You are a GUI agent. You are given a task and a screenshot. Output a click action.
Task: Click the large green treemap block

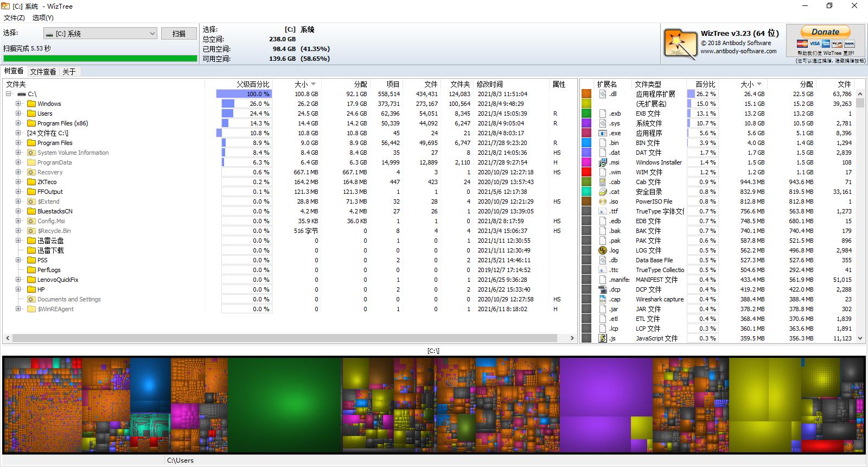click(284, 405)
